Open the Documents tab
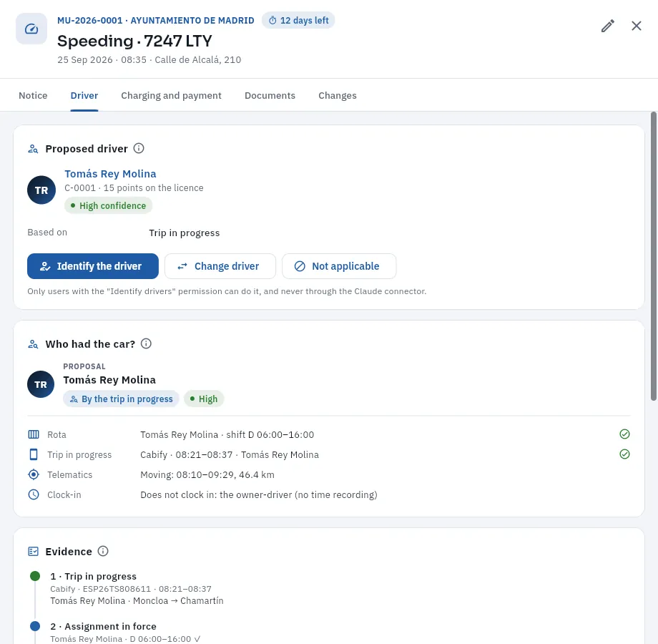Screen dimensions: 658x644 coord(270,96)
